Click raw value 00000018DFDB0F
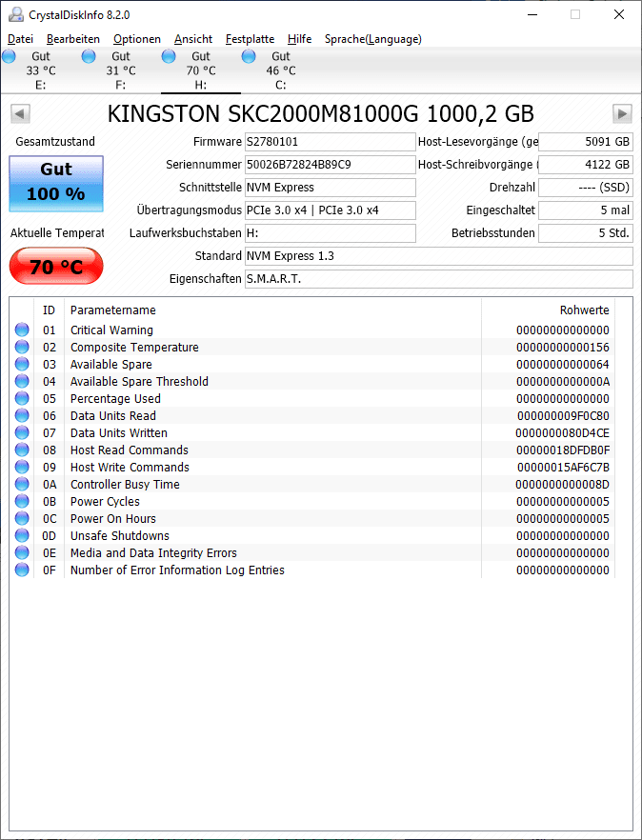The width and height of the screenshot is (642, 840). pyautogui.click(x=563, y=450)
